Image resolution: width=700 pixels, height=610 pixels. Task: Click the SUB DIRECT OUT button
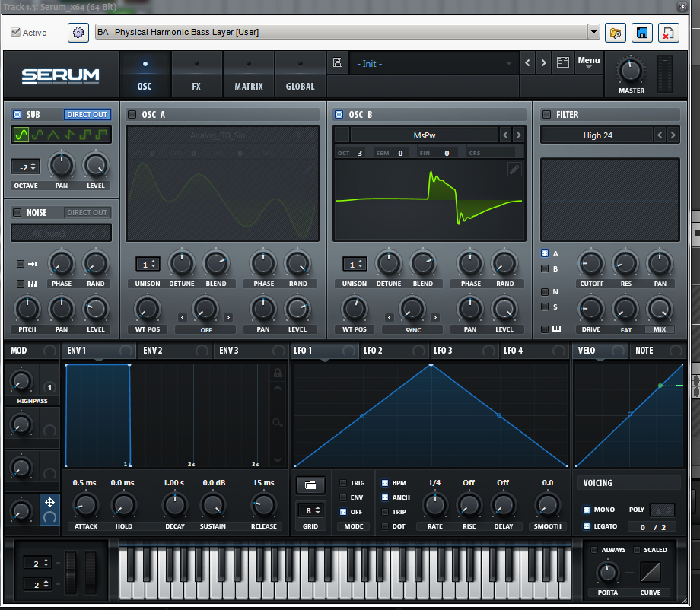coord(87,115)
